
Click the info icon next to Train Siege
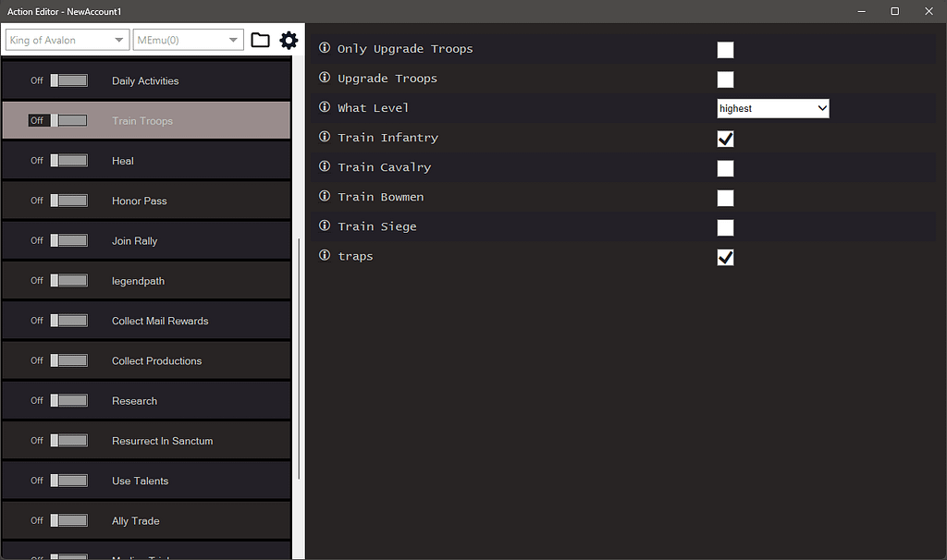[x=323, y=226]
